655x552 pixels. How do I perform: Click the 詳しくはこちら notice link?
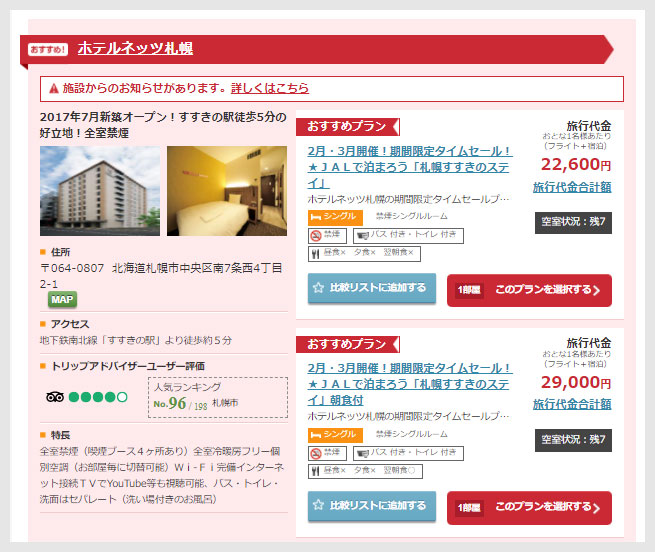(x=270, y=88)
